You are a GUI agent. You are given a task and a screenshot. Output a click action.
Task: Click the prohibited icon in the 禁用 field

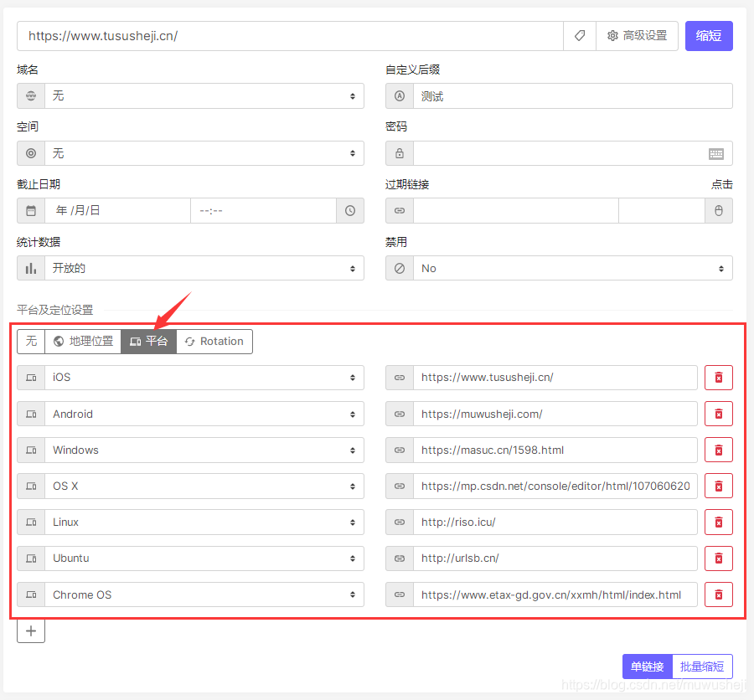click(400, 268)
